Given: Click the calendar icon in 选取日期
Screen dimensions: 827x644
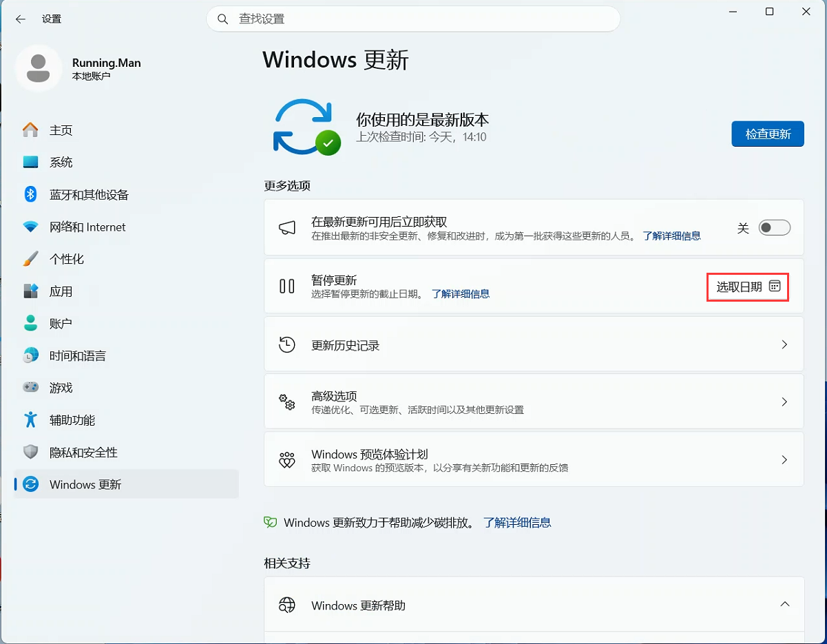Looking at the screenshot, I should [775, 287].
